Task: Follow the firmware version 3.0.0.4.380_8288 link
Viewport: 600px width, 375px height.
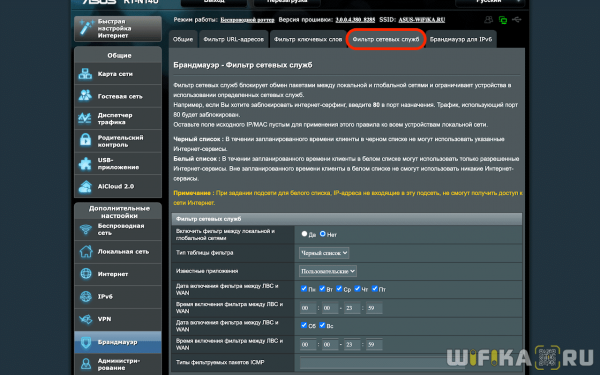Action: click(x=355, y=20)
